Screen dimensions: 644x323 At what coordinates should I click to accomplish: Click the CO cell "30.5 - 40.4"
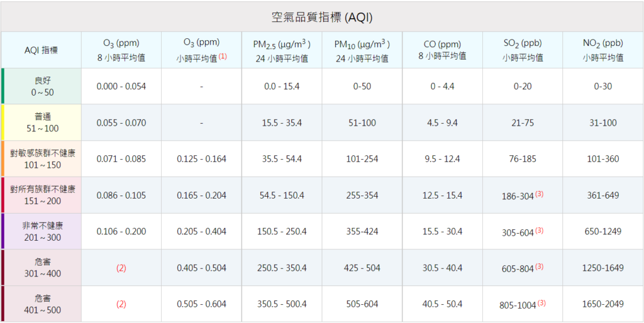tap(442, 268)
